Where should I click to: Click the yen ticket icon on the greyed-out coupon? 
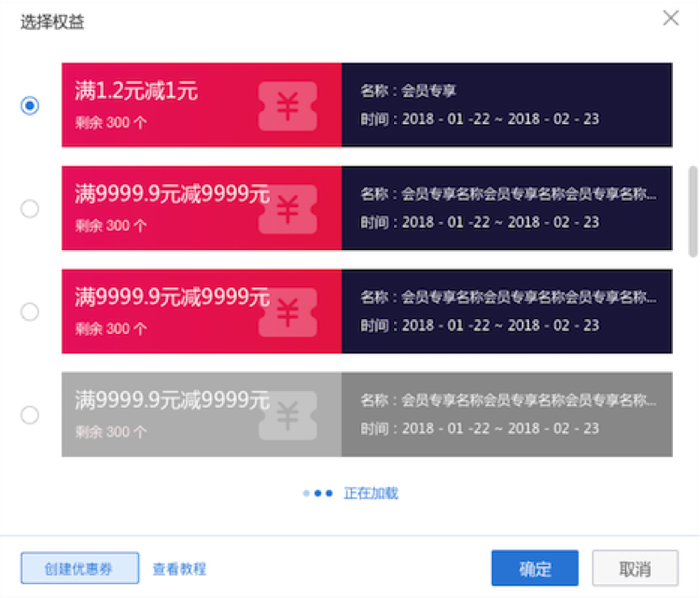(287, 415)
